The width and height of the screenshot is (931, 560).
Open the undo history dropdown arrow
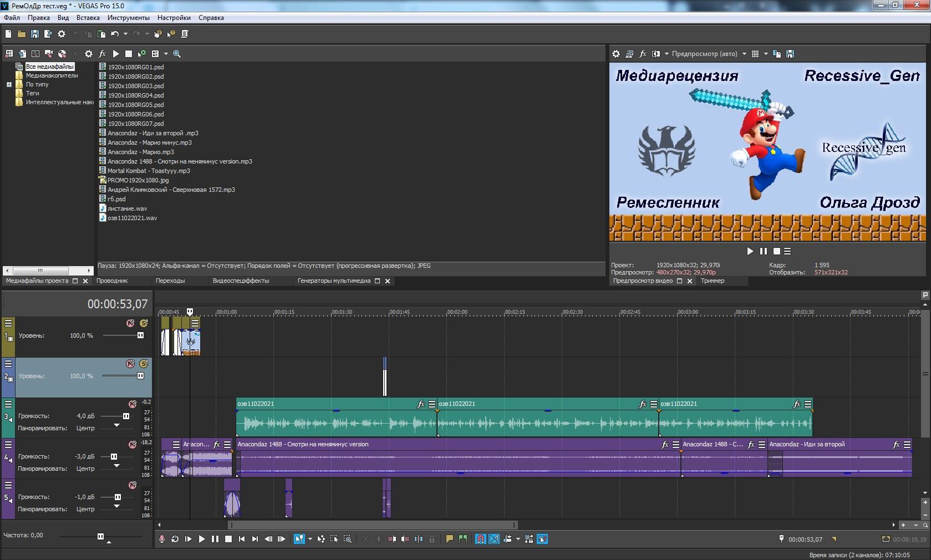coord(125,34)
